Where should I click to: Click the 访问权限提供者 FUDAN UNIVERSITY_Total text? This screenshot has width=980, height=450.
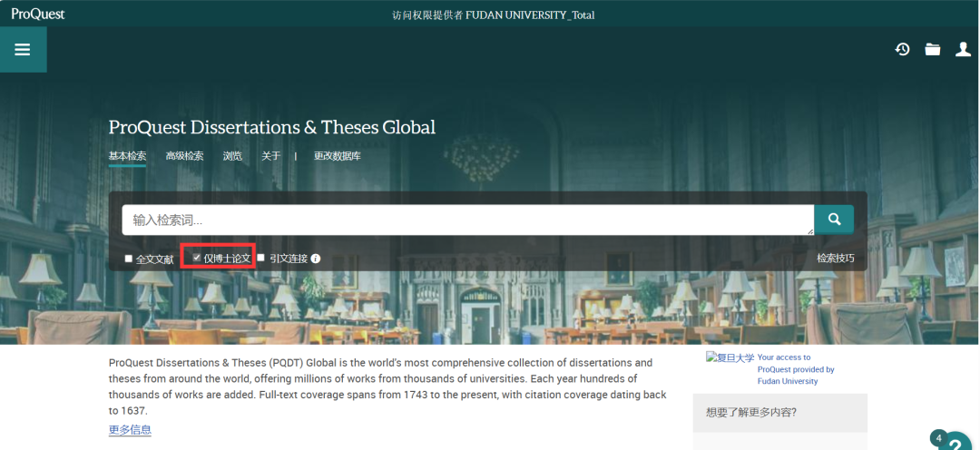pyautogui.click(x=493, y=15)
